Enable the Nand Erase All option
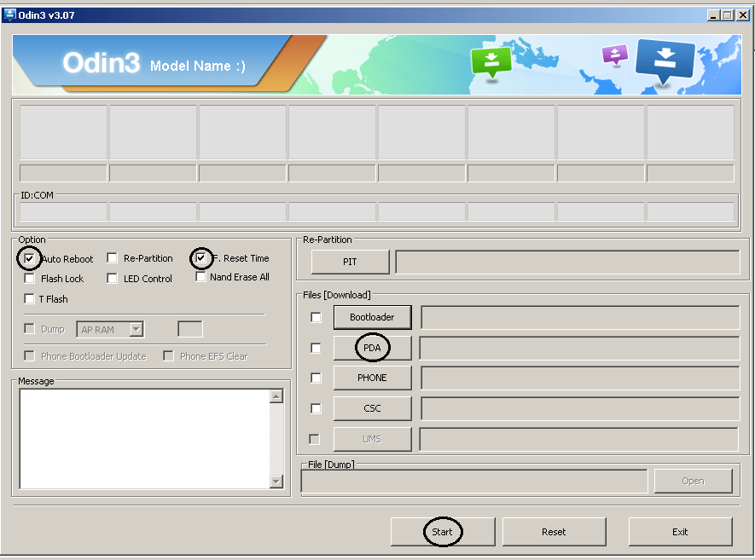Viewport: 755px width, 560px height. (201, 277)
